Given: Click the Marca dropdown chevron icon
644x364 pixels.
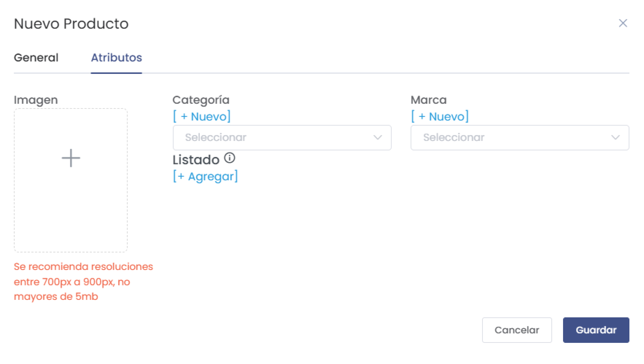Looking at the screenshot, I should (x=616, y=137).
